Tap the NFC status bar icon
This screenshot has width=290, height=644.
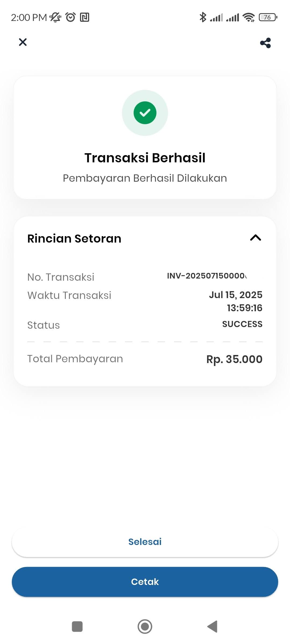pos(85,17)
